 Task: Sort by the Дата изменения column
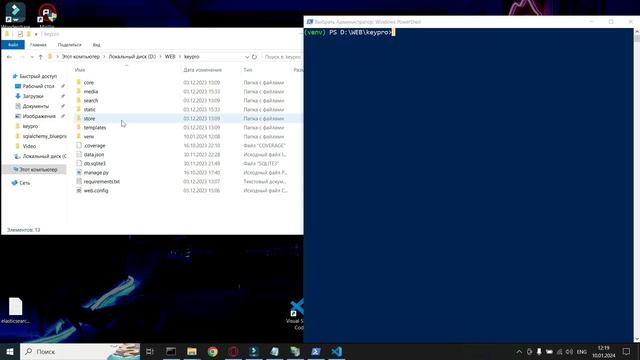pyautogui.click(x=202, y=70)
